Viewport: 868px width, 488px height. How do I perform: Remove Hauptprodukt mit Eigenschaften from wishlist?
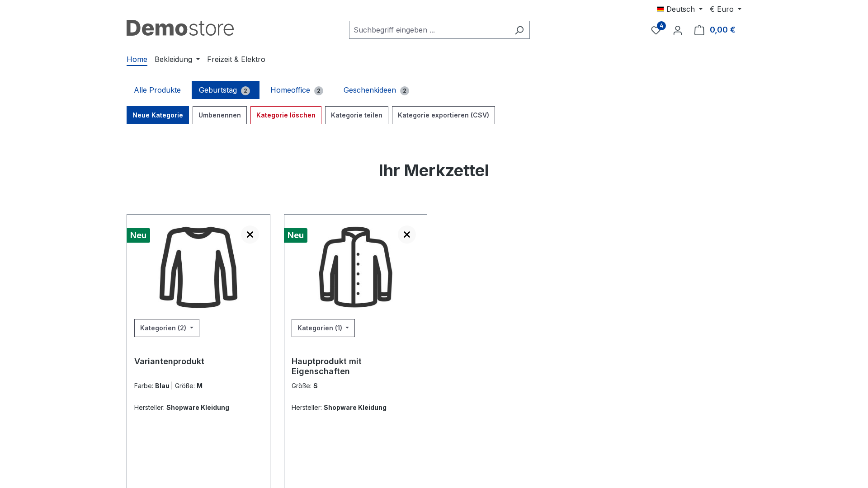(407, 235)
